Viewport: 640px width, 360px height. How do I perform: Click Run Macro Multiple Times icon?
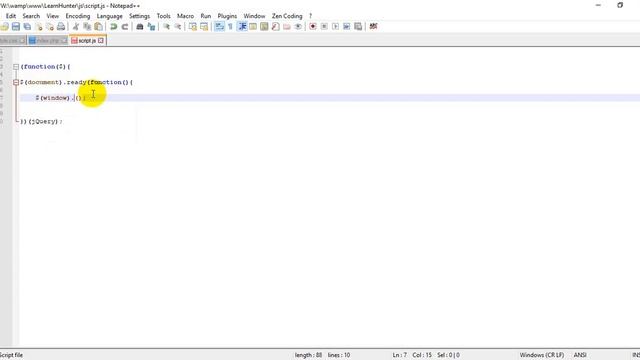pos(347,27)
